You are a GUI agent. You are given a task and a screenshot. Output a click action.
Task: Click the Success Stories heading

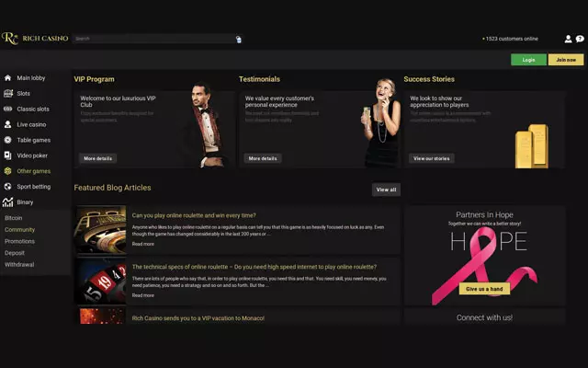tap(429, 79)
